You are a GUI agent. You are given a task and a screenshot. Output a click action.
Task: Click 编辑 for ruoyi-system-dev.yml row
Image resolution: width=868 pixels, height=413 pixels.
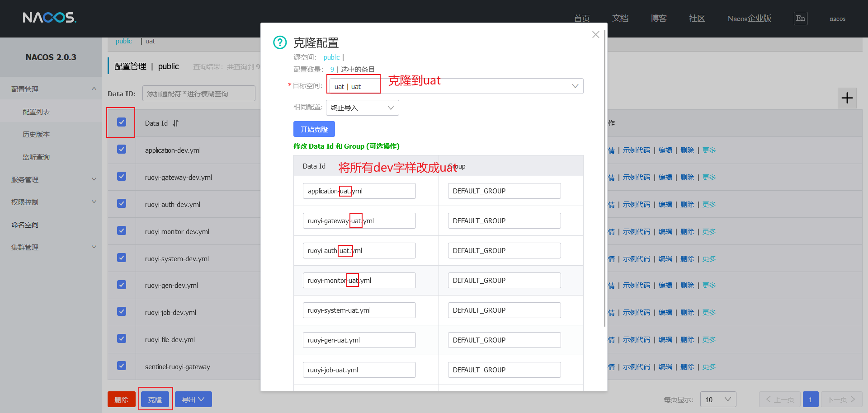coord(665,259)
